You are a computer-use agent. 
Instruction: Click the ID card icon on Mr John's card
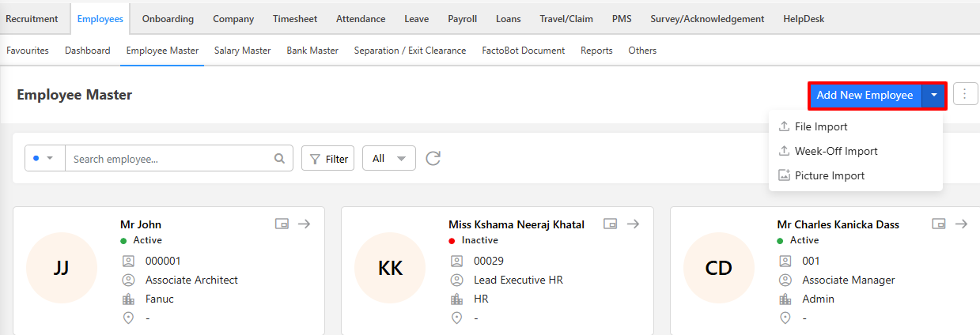[282, 224]
